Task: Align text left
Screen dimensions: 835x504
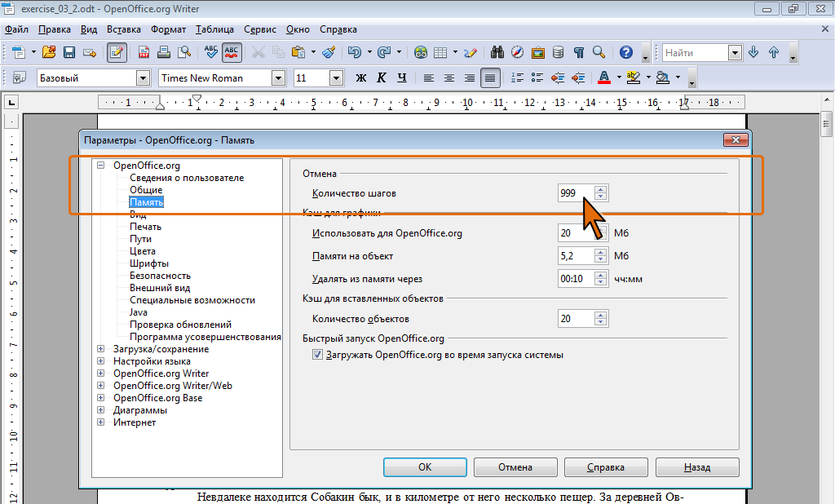Action: pyautogui.click(x=429, y=77)
